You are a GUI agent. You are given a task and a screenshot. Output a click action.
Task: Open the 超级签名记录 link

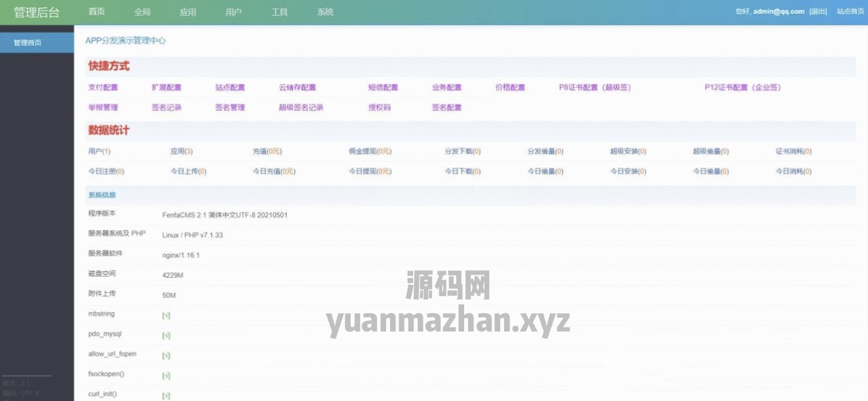click(x=301, y=107)
